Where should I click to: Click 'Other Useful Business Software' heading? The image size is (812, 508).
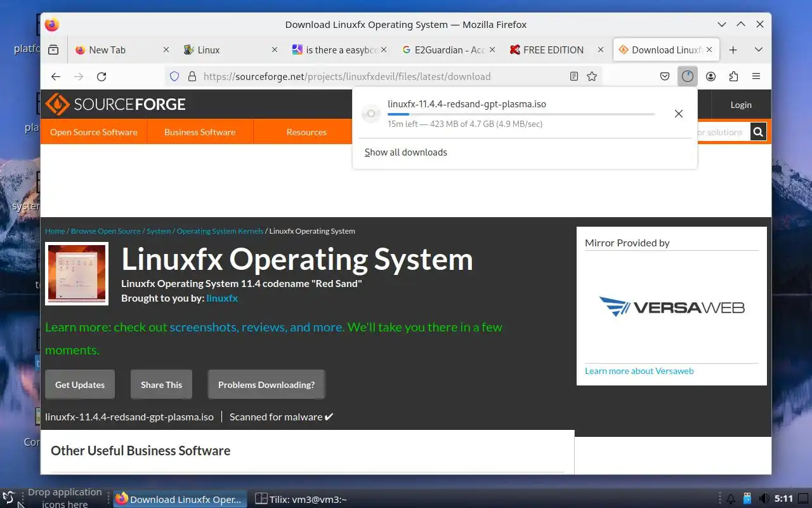(x=140, y=450)
